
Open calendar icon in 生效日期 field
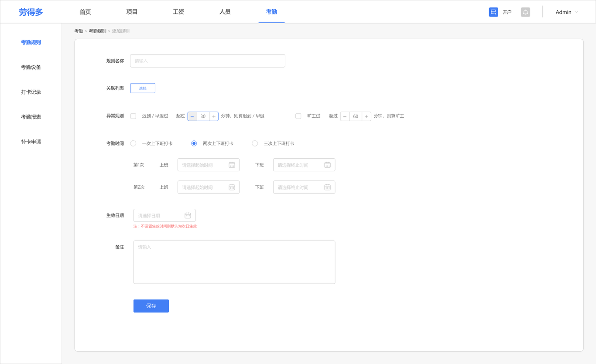click(x=188, y=215)
